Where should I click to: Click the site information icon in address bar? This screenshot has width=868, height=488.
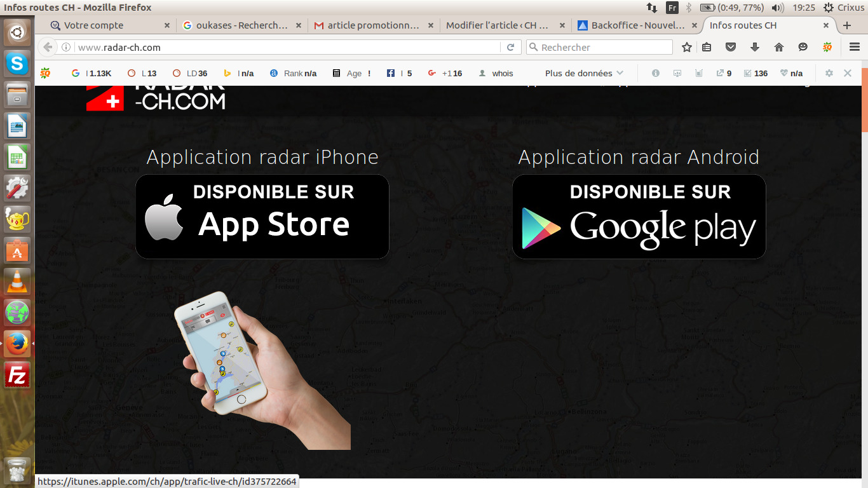tap(65, 47)
